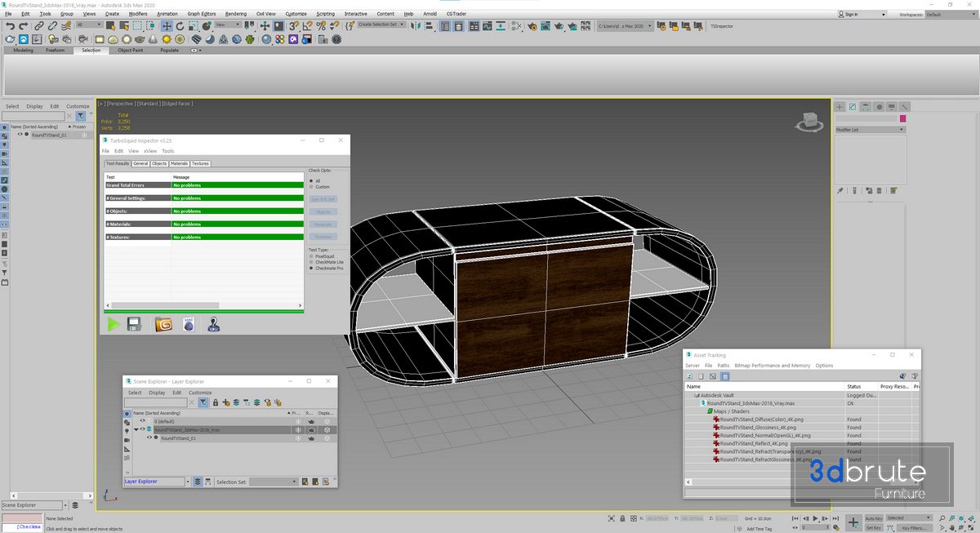Click the floppy disk save icon in Inspector
The width and height of the screenshot is (980, 533).
point(136,324)
